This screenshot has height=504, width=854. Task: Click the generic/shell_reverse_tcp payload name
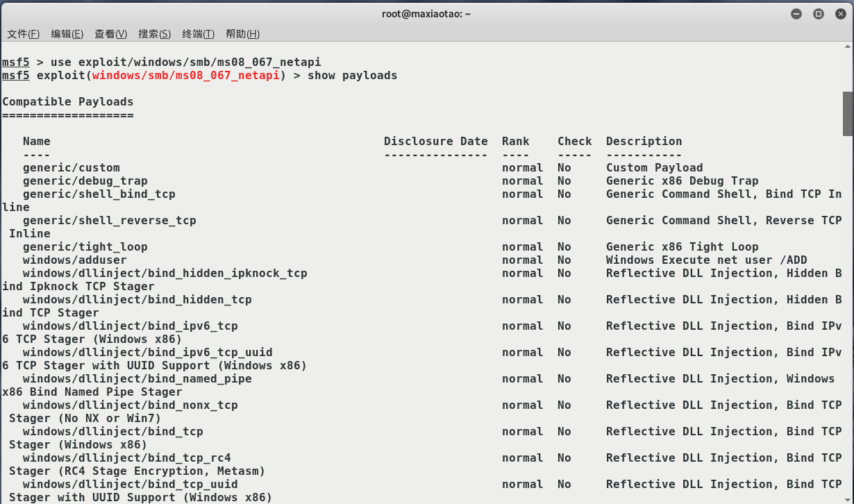[110, 220]
